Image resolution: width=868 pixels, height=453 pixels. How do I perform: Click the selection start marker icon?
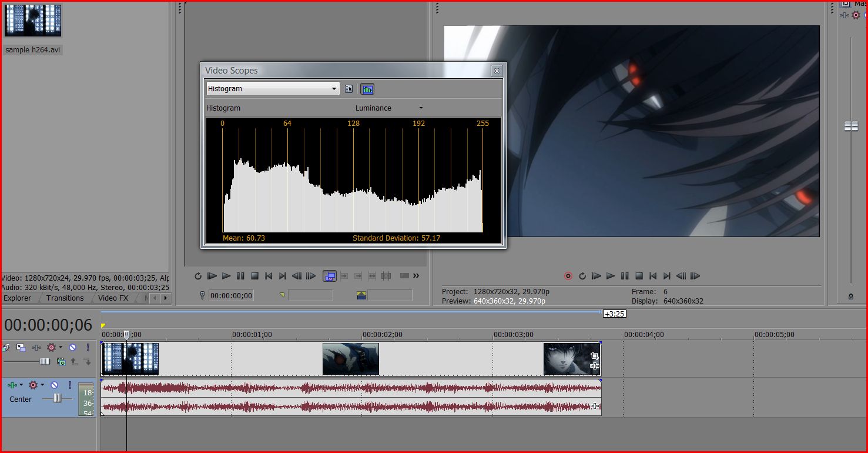coord(281,295)
